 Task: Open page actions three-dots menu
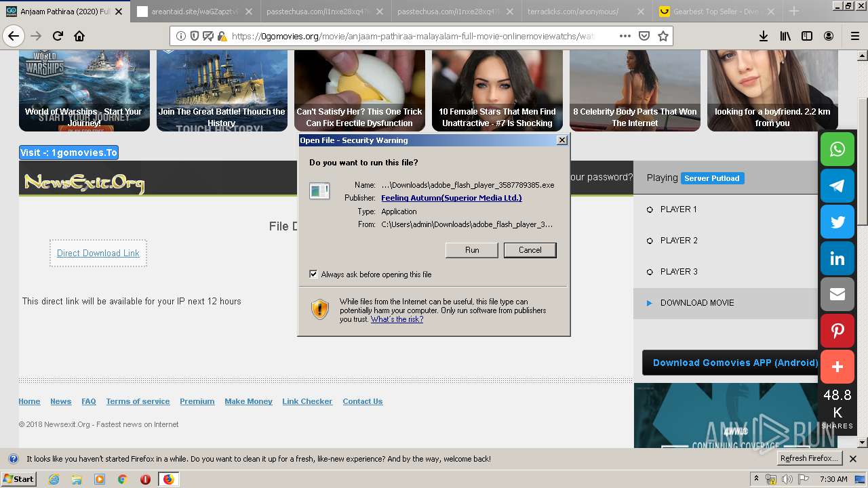coord(625,36)
